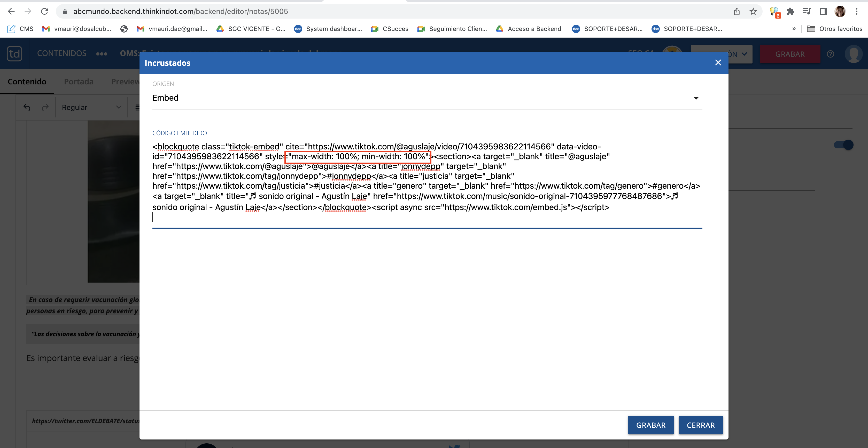868x448 pixels.
Task: Save the embed with the dialog GRABAR button
Action: pyautogui.click(x=651, y=425)
